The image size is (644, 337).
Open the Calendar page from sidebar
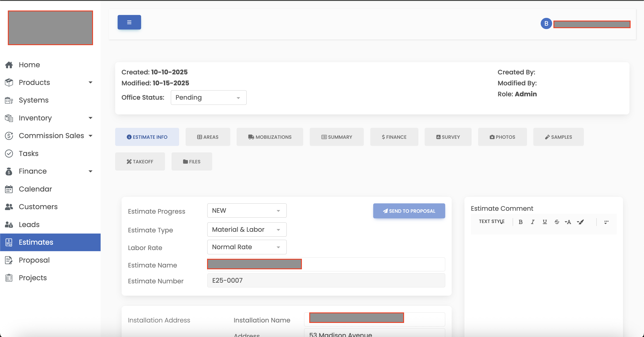coord(35,189)
